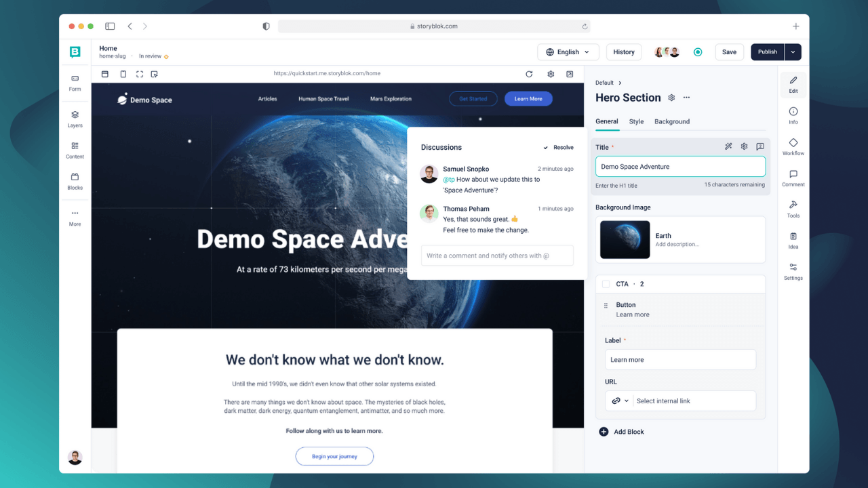Open preview in new window icon
The image size is (868, 488).
coord(570,74)
